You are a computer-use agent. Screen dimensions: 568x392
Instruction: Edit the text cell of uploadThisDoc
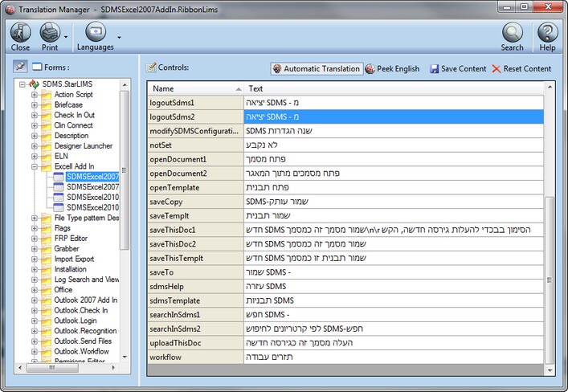point(394,343)
